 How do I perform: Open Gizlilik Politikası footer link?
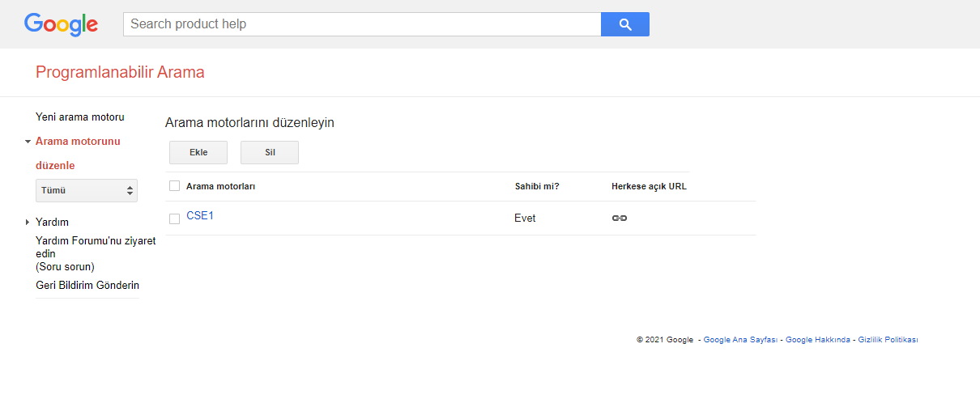pos(888,340)
